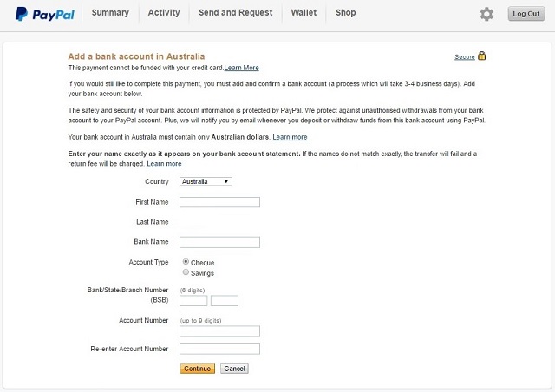This screenshot has height=392, width=555.
Task: Select the Cheque account type
Action: tap(186, 262)
